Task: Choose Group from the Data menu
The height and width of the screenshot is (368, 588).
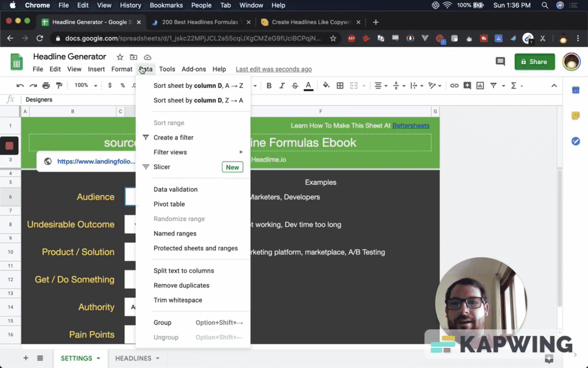Action: coord(193,323)
